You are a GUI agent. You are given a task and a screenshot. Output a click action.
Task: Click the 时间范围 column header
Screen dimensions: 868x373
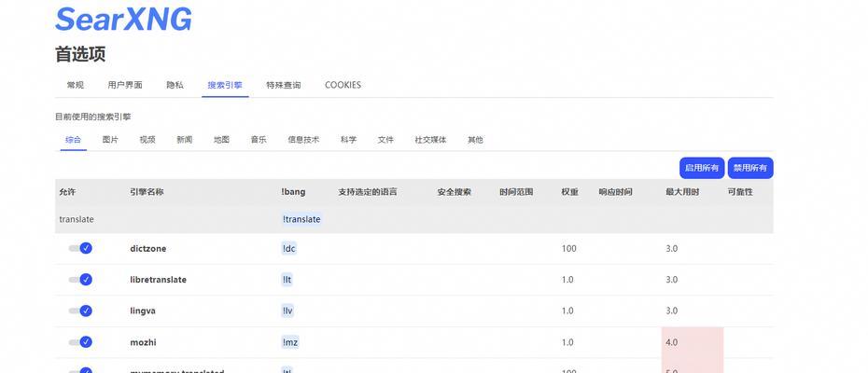(516, 192)
